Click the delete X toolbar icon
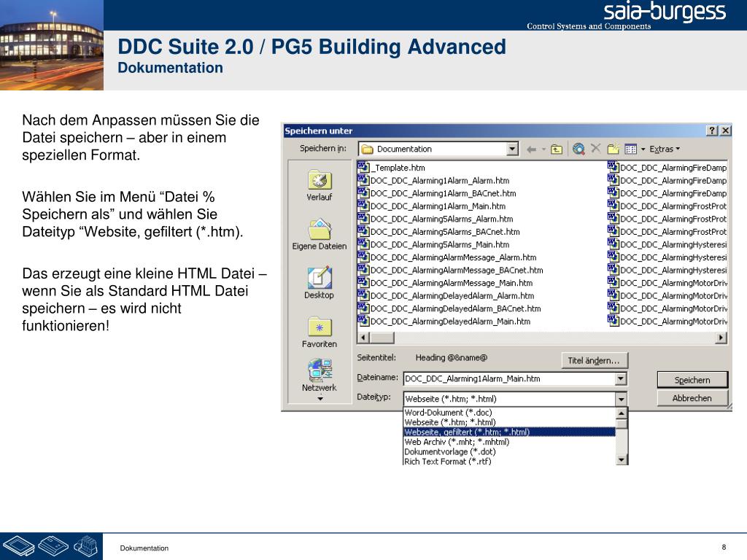747x560 pixels. click(x=595, y=149)
